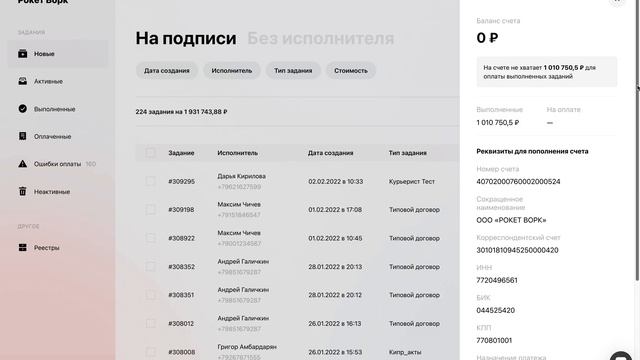Screen dimensions: 640x360
Task: Click the Оплаченные sidebar icon
Action: coord(22,136)
